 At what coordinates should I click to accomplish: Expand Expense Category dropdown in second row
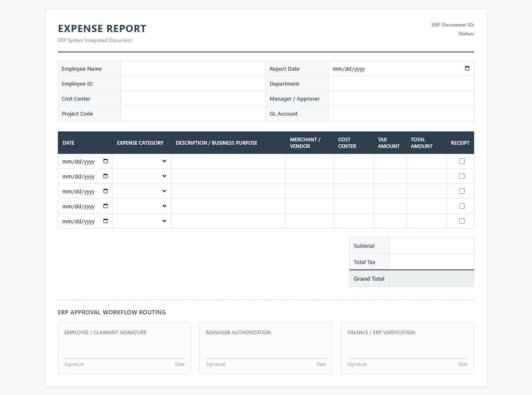point(142,176)
